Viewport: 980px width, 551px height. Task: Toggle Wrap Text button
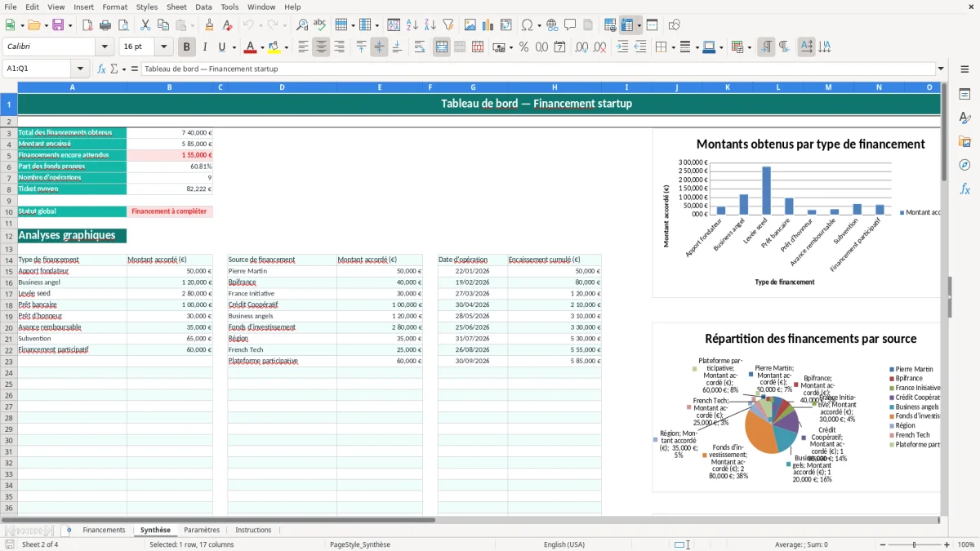pos(419,47)
